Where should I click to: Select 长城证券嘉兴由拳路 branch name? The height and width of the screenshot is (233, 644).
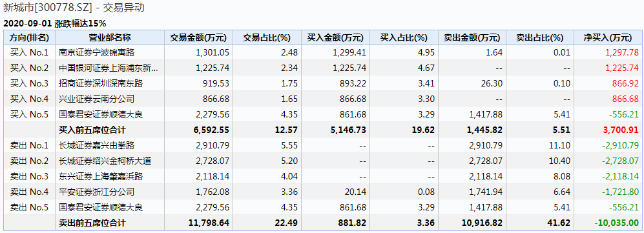click(96, 145)
